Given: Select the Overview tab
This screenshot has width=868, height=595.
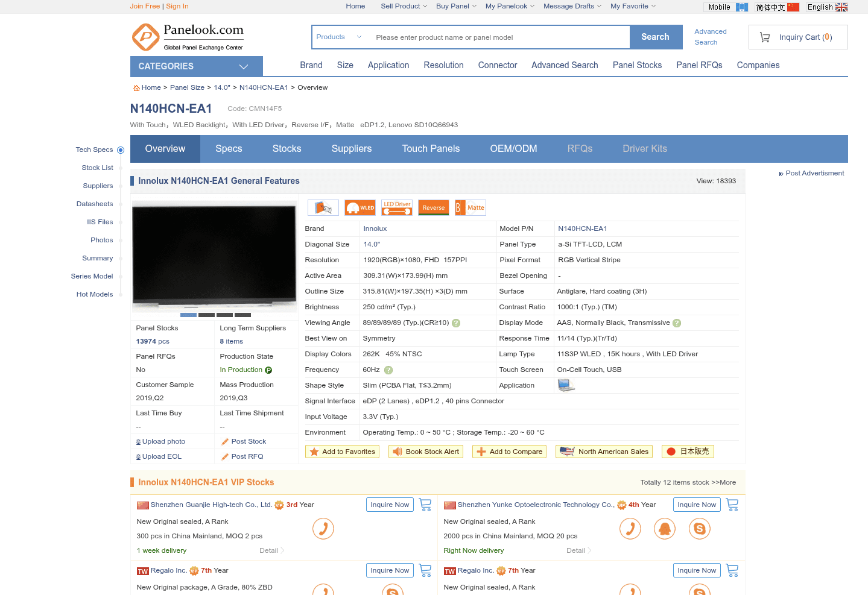Looking at the screenshot, I should coord(165,149).
